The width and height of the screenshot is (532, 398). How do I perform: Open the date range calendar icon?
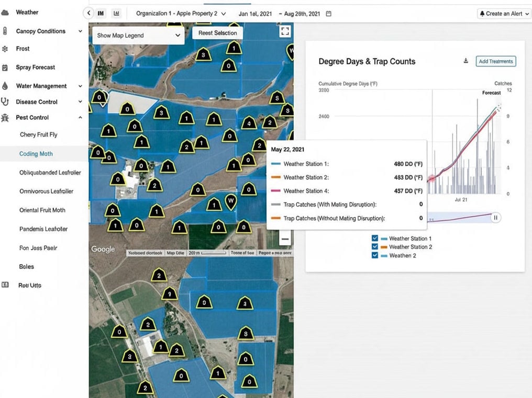click(329, 14)
